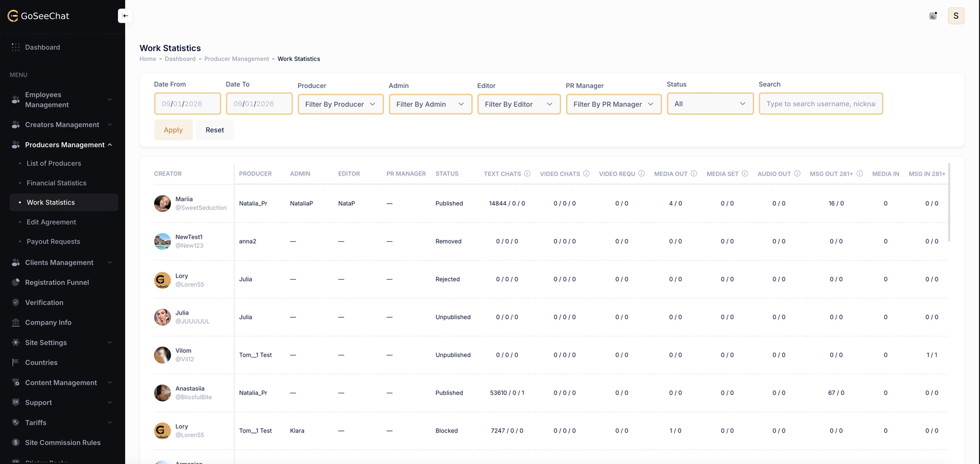Reset all filters
Image resolution: width=980 pixels, height=464 pixels.
pyautogui.click(x=215, y=130)
